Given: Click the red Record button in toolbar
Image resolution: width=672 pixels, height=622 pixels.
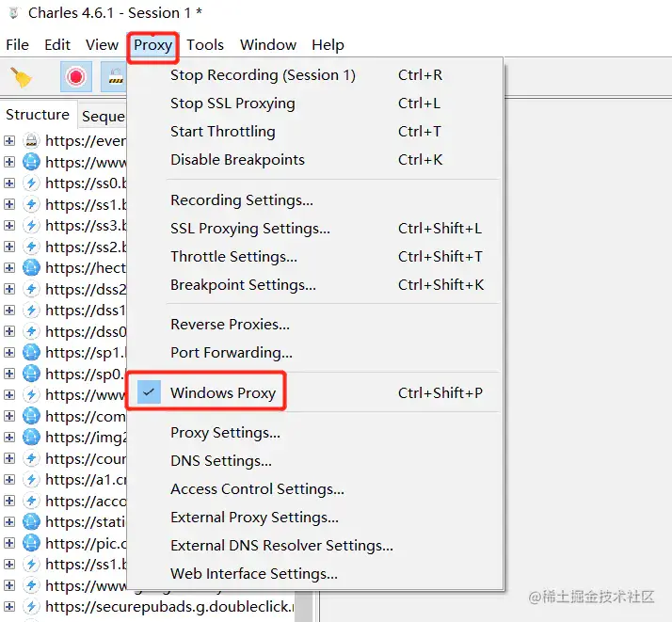Looking at the screenshot, I should (76, 77).
